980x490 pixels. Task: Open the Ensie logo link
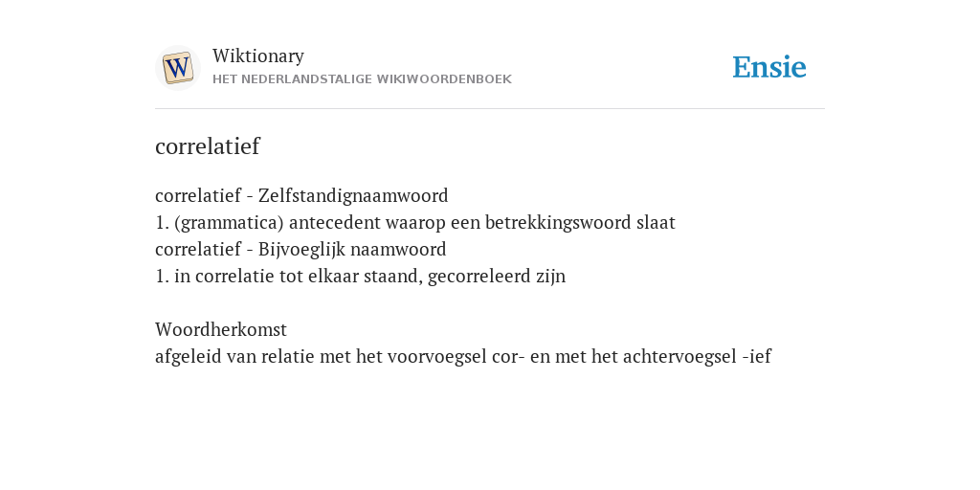coord(769,67)
